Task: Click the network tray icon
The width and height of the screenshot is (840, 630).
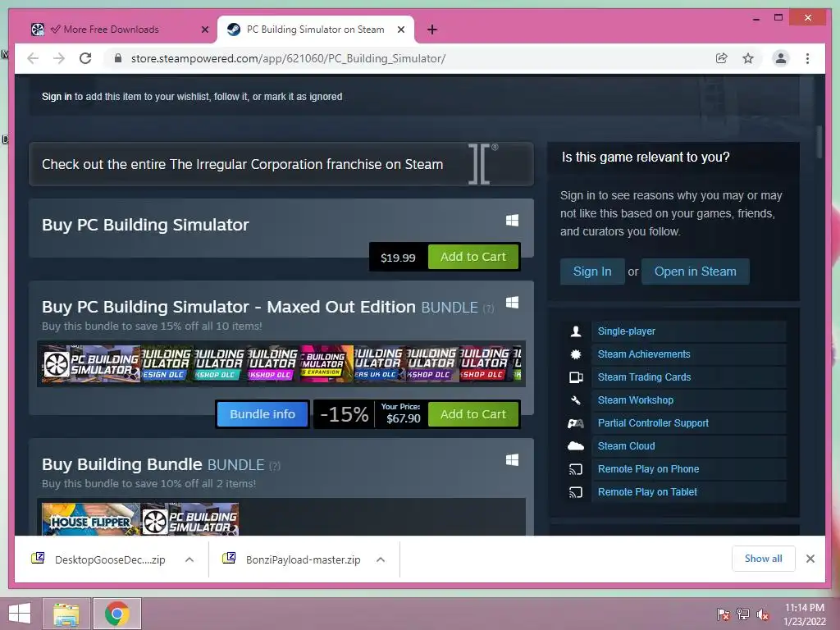Action: pyautogui.click(x=743, y=614)
